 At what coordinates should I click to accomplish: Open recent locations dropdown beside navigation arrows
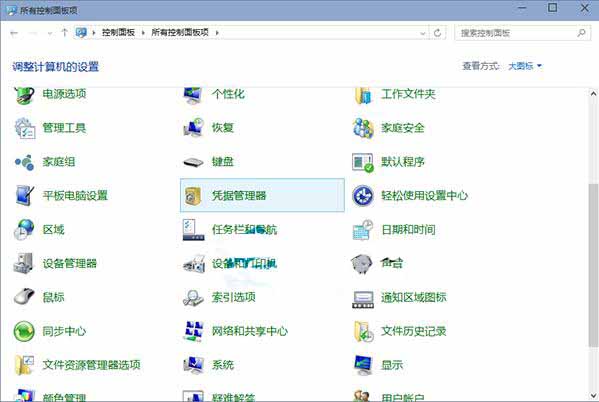pos(50,33)
